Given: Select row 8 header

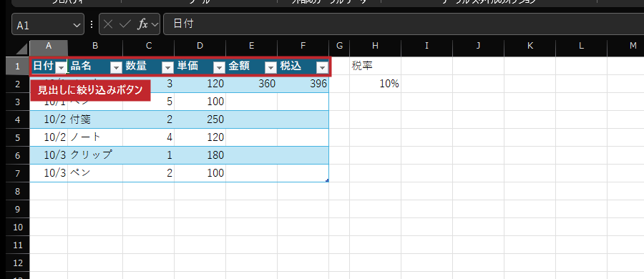Looking at the screenshot, I should (x=17, y=191).
